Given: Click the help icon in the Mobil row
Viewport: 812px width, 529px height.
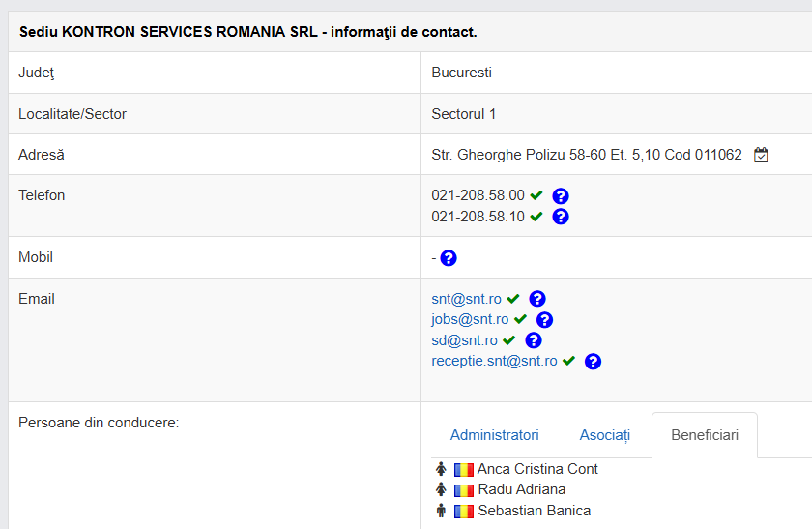Looking at the screenshot, I should click(x=449, y=258).
